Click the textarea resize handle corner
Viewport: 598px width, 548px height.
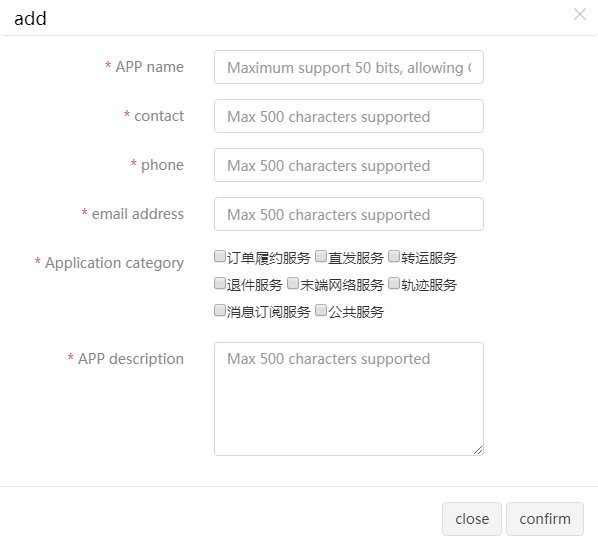pyautogui.click(x=478, y=450)
